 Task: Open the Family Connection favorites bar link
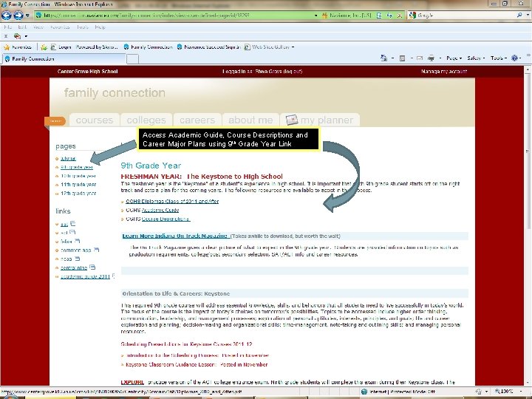pyautogui.click(x=148, y=47)
